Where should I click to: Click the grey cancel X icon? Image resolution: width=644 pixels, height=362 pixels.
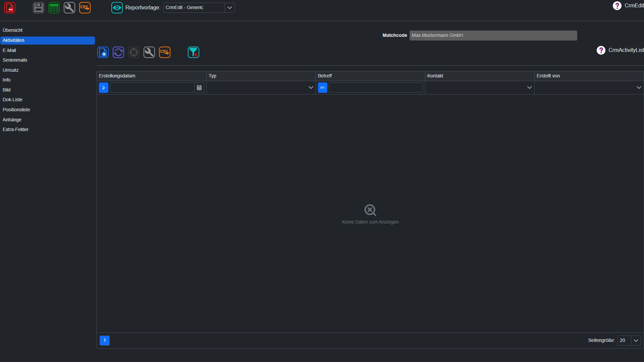point(134,52)
